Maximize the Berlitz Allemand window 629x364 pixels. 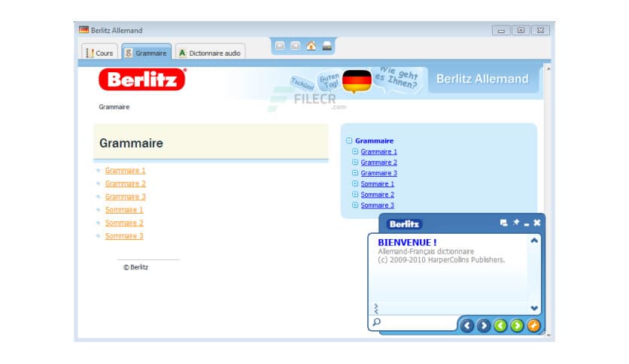click(x=521, y=31)
